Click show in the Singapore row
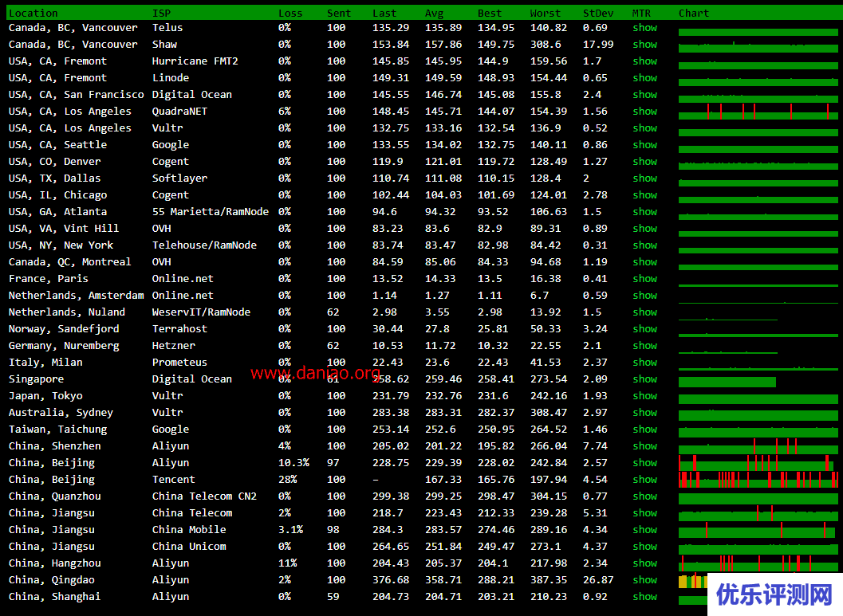This screenshot has width=843, height=616. coord(644,379)
